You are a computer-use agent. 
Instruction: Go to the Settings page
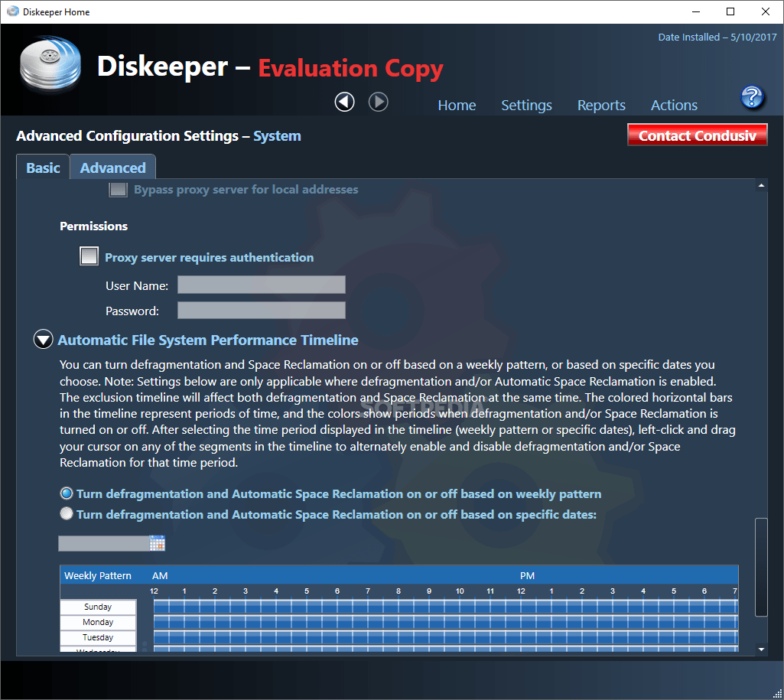point(526,105)
